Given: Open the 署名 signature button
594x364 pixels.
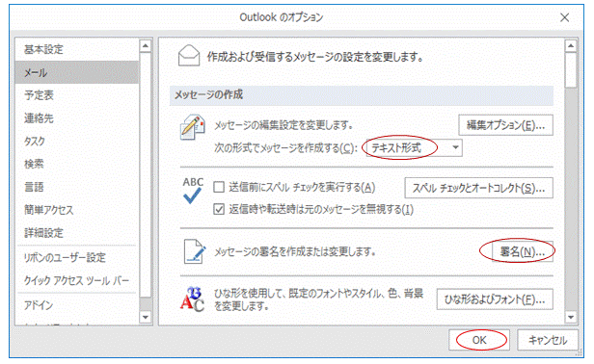Looking at the screenshot, I should point(523,251).
